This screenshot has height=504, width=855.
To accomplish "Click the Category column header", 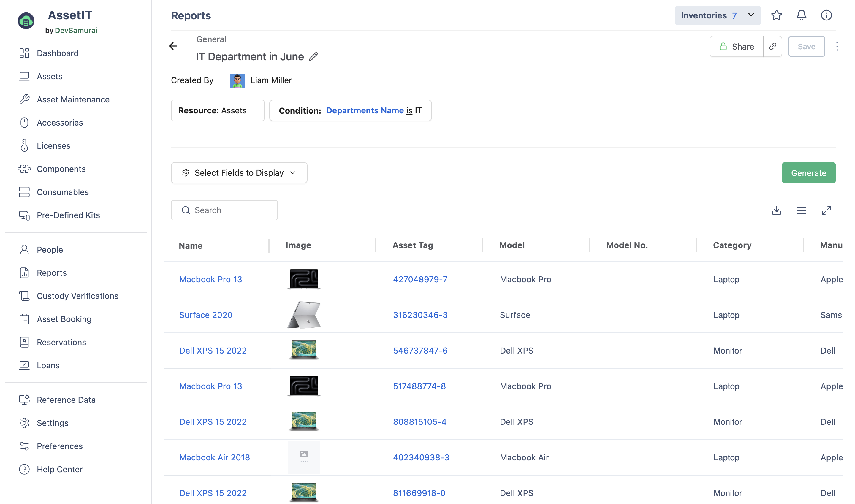I will (x=732, y=245).
